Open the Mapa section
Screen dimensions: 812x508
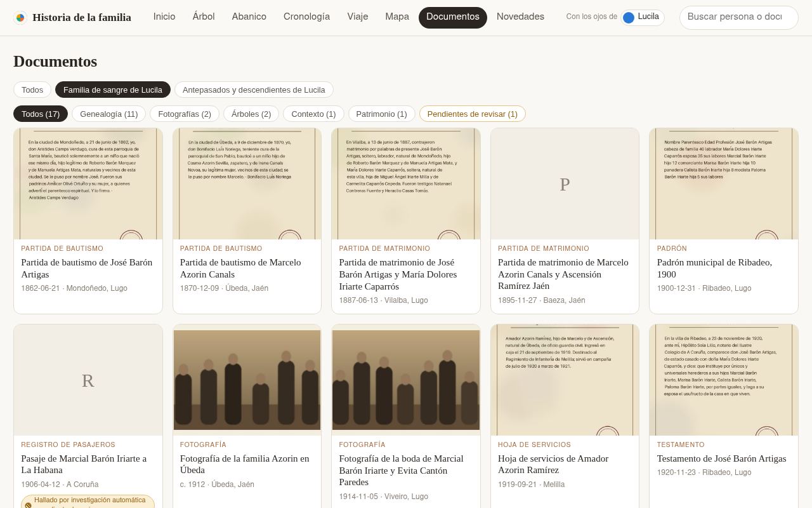point(397,17)
